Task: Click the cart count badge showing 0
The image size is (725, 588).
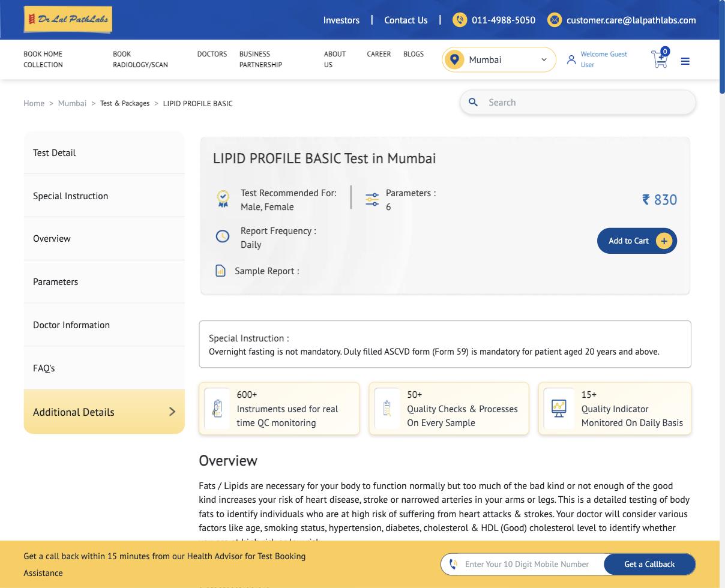Action: click(665, 52)
